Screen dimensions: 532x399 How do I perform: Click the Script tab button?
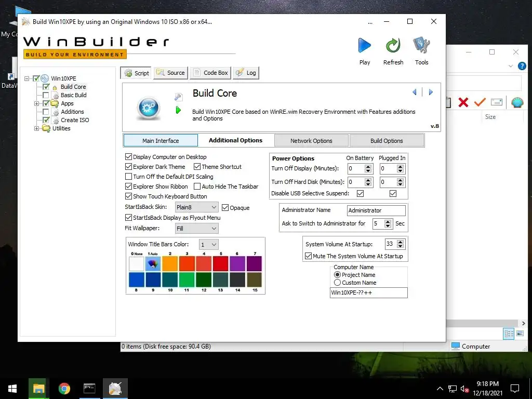(136, 73)
